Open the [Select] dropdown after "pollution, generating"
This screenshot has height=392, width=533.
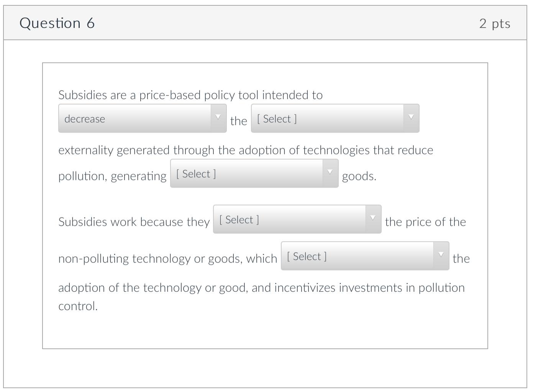tap(249, 173)
